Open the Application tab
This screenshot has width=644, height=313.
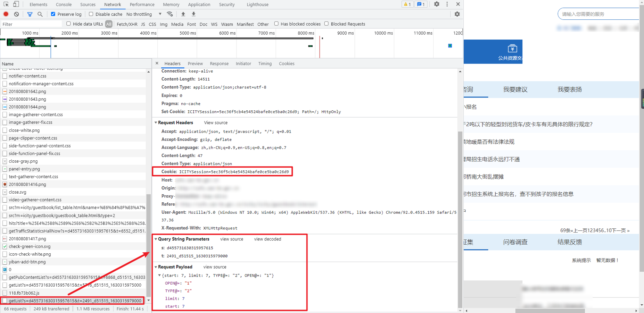point(199,5)
